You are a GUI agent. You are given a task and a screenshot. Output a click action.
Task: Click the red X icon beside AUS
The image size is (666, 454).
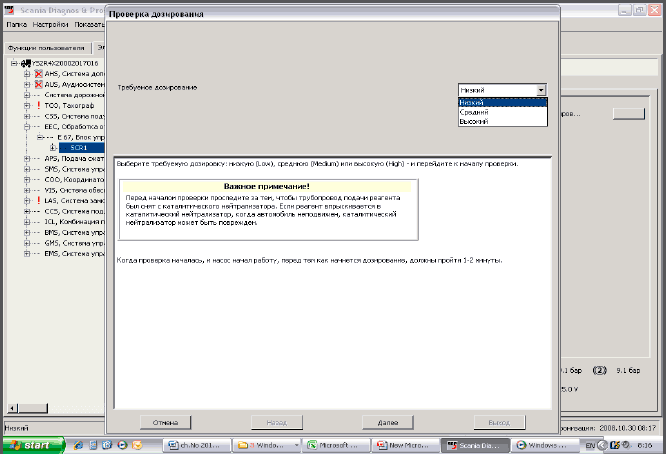(x=39, y=84)
